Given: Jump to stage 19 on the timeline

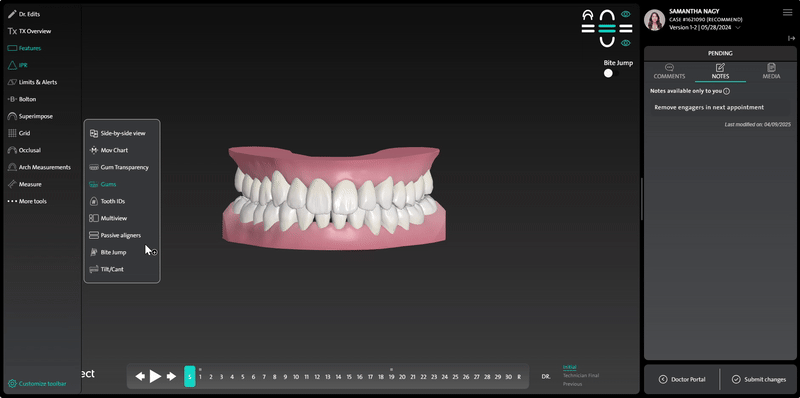Looking at the screenshot, I should tap(391, 377).
